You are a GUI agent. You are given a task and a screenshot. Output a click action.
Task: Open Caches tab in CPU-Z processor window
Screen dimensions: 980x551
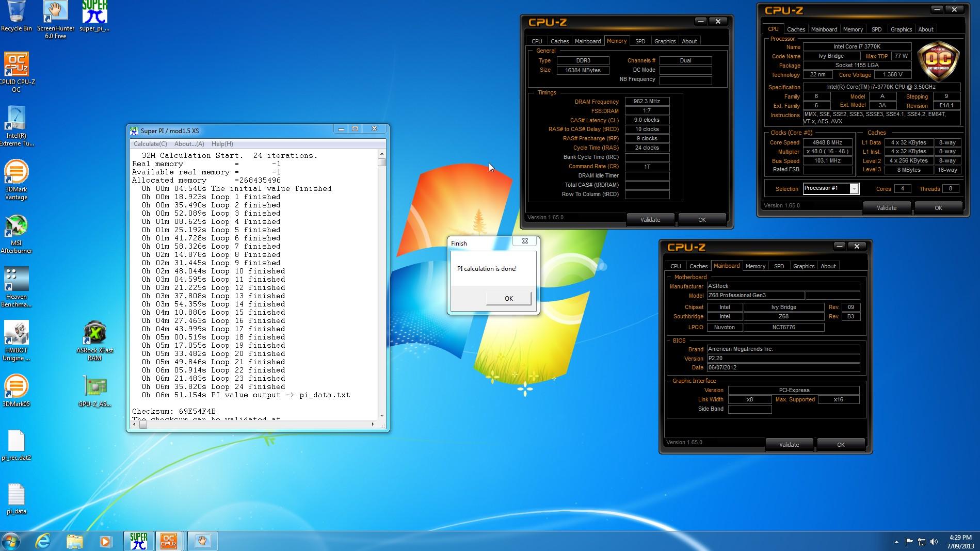point(796,29)
